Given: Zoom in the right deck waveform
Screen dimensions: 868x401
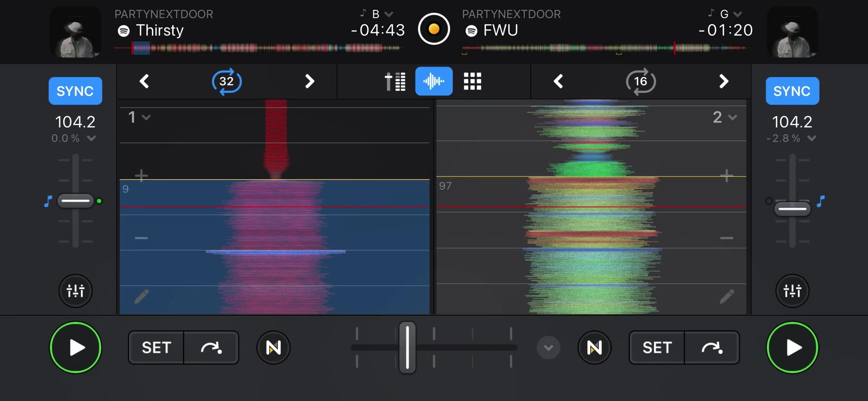Looking at the screenshot, I should coord(726,175).
